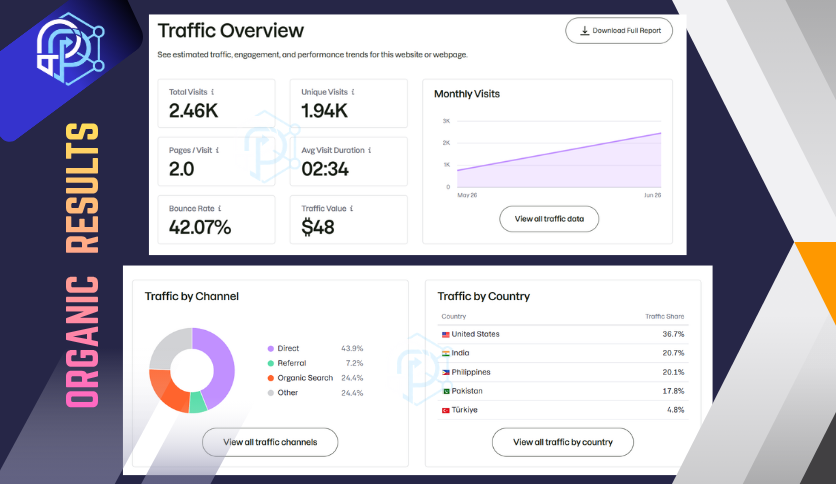The image size is (836, 484).
Task: Click the 43.9% Direct percentage
Action: click(352, 349)
